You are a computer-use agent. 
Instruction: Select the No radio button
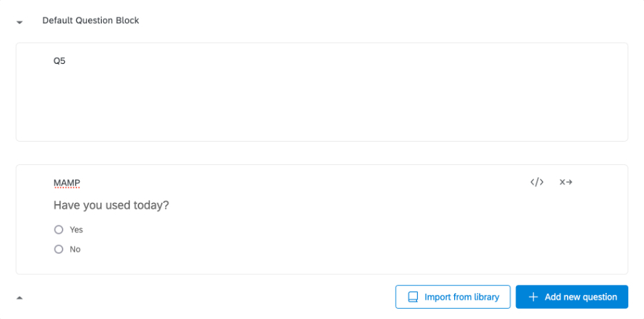(x=58, y=250)
